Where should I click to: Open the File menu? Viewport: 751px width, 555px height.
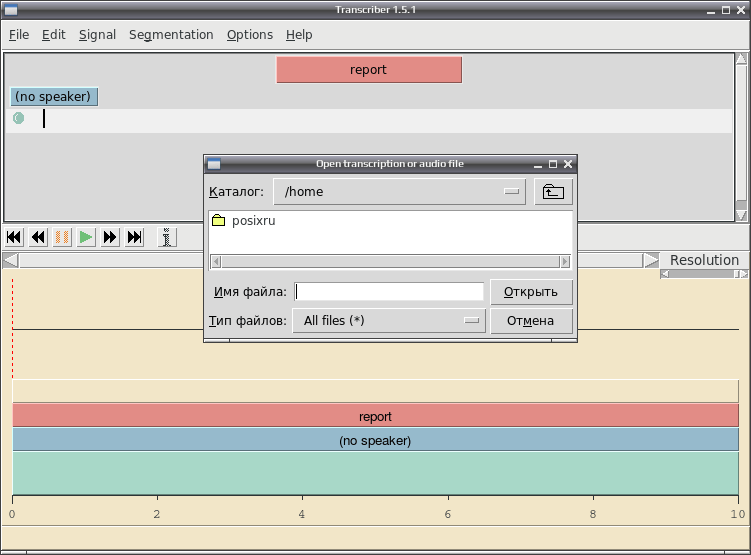tap(19, 34)
